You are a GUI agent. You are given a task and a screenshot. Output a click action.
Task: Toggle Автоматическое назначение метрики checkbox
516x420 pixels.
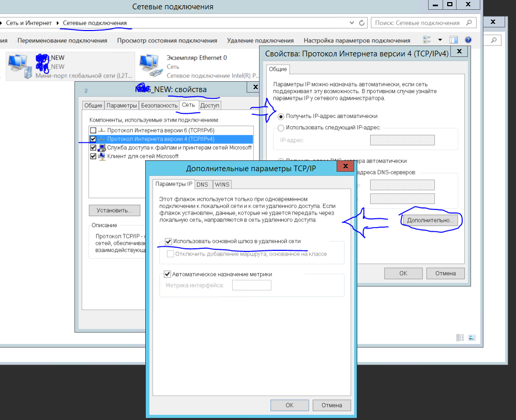(168, 274)
